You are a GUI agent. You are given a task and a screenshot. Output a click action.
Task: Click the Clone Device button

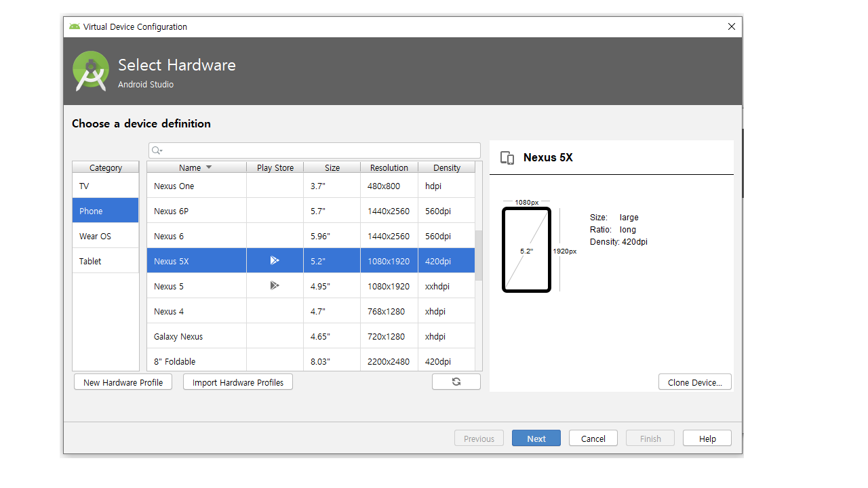pyautogui.click(x=694, y=382)
